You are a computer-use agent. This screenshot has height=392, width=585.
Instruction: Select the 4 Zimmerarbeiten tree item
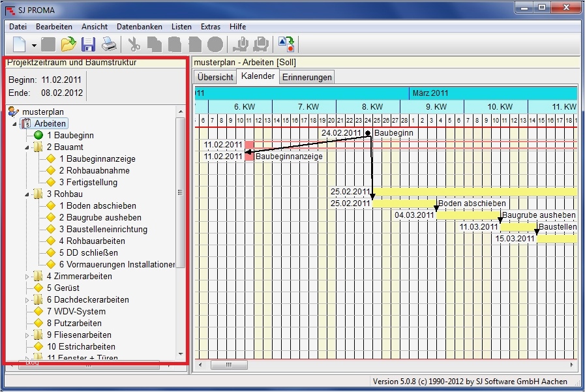point(79,276)
